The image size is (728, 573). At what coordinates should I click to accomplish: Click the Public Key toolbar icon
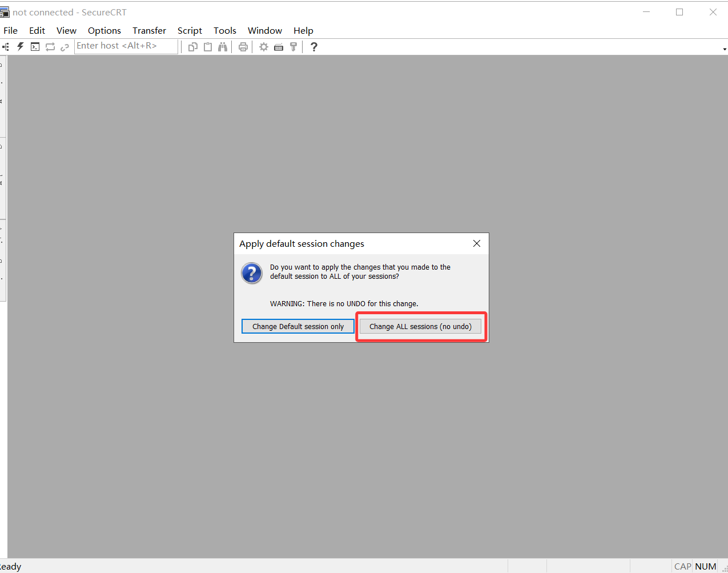pyautogui.click(x=293, y=47)
